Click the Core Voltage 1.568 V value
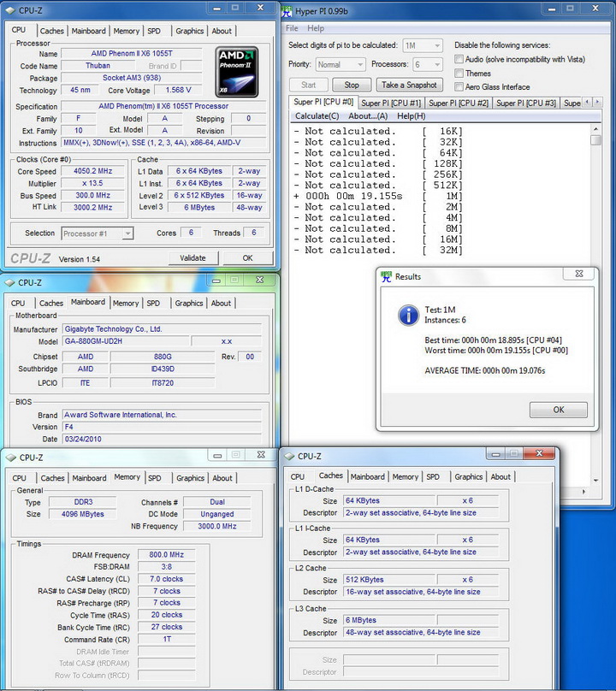 click(x=178, y=90)
